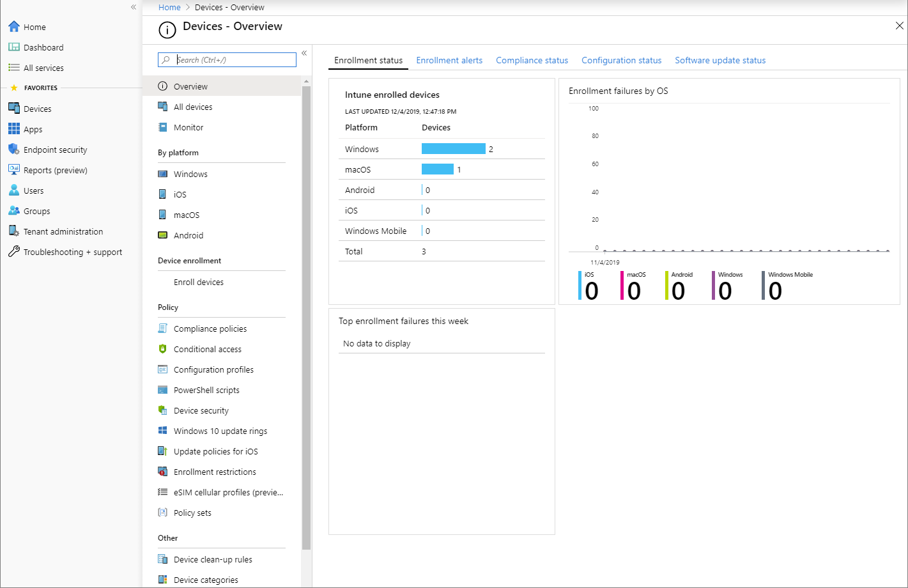Click "No data to display" text

[x=377, y=343]
